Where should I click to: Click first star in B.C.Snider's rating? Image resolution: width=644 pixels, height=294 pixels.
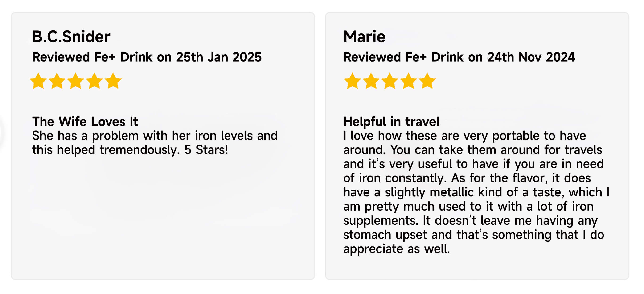pos(38,81)
